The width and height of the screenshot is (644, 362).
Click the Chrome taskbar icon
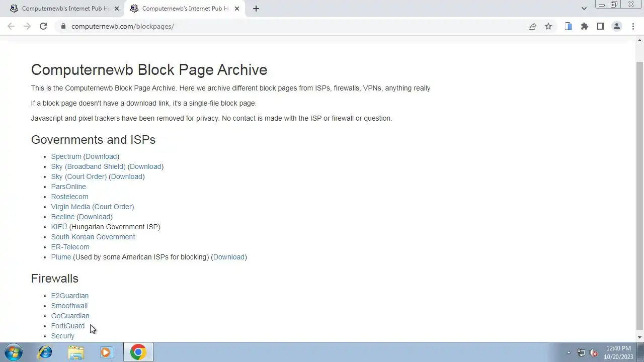click(x=138, y=352)
